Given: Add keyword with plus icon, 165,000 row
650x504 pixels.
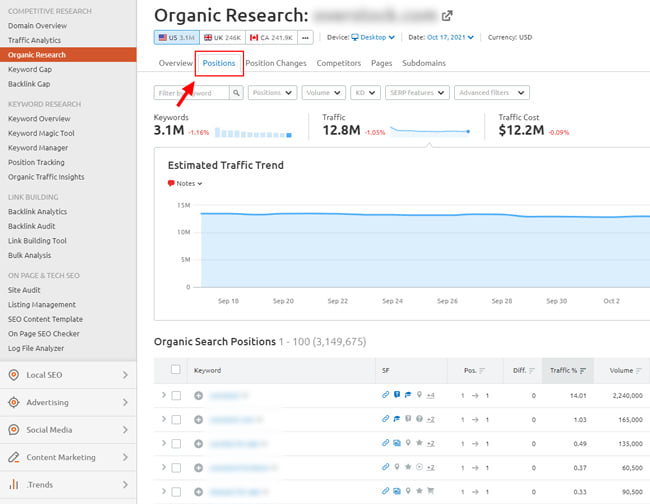Looking at the screenshot, I should (199, 420).
